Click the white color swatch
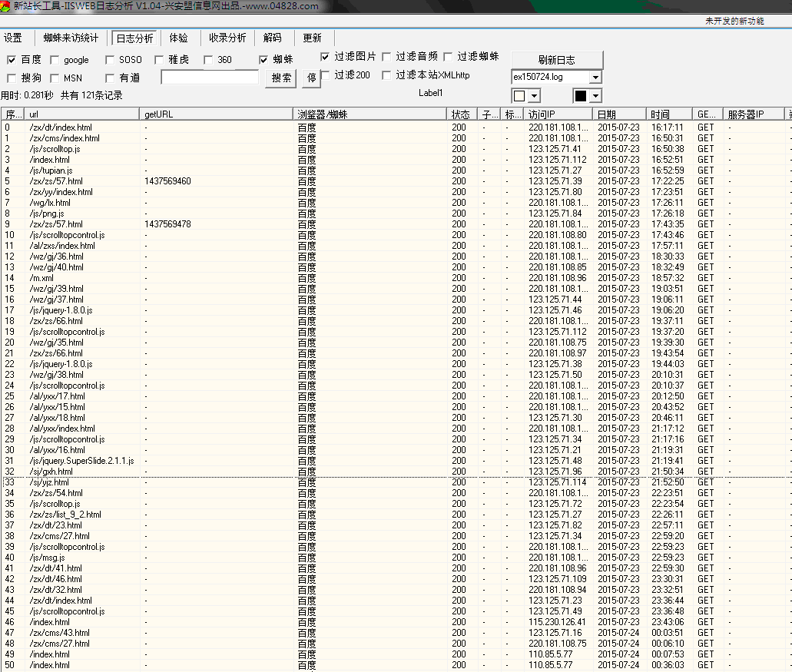This screenshot has width=792, height=672. [x=519, y=96]
